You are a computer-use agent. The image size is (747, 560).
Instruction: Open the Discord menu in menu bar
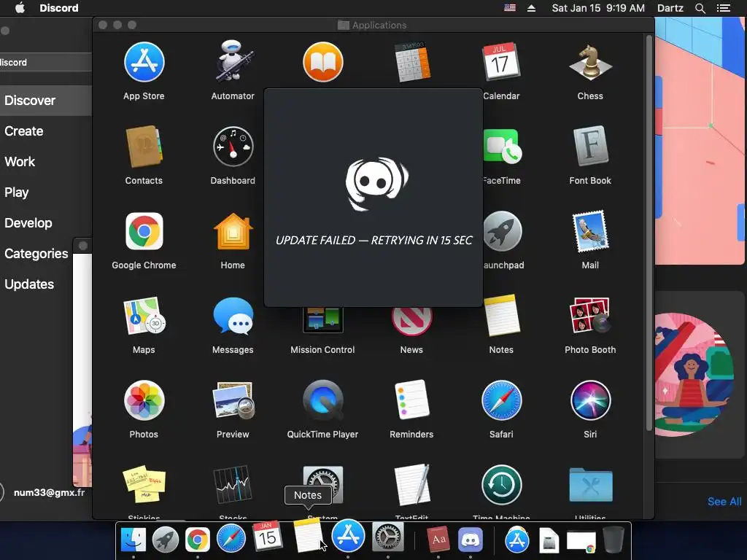(x=59, y=8)
